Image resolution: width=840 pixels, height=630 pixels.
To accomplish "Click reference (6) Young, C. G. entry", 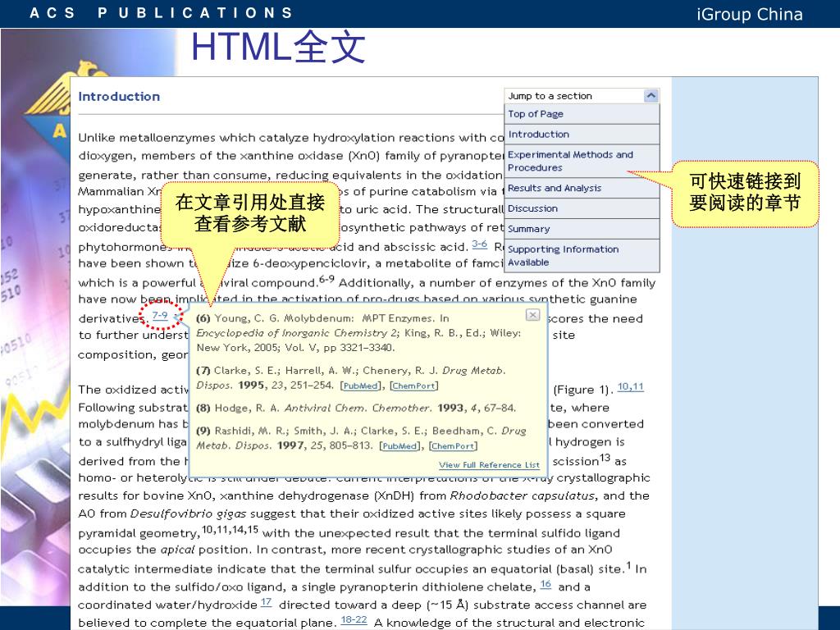I will (x=358, y=333).
